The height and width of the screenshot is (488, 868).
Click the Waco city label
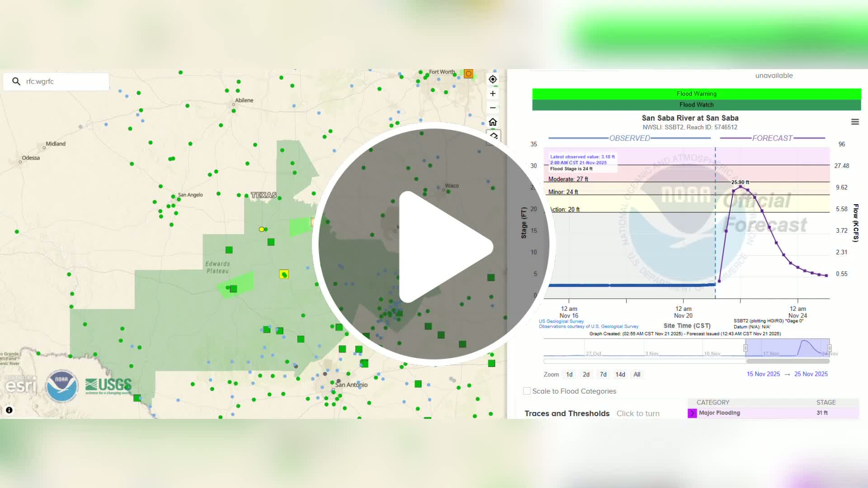[452, 186]
